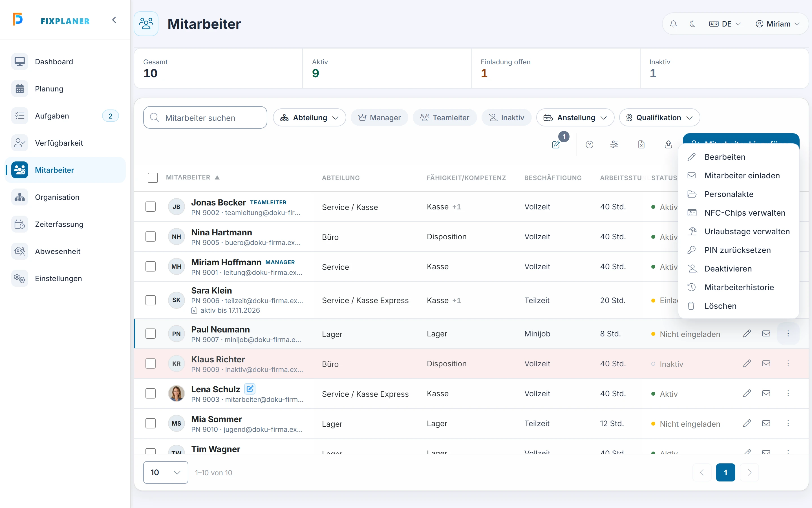Select Miriam Hoffmann row checkbox
Viewport: 812px width, 508px height.
click(150, 266)
